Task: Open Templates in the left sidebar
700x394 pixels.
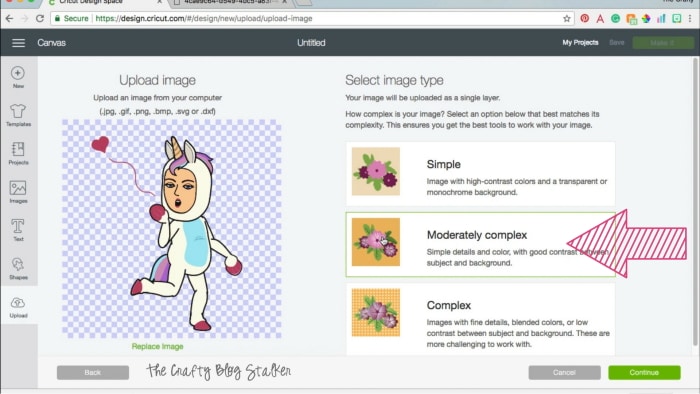Action: pyautogui.click(x=18, y=115)
